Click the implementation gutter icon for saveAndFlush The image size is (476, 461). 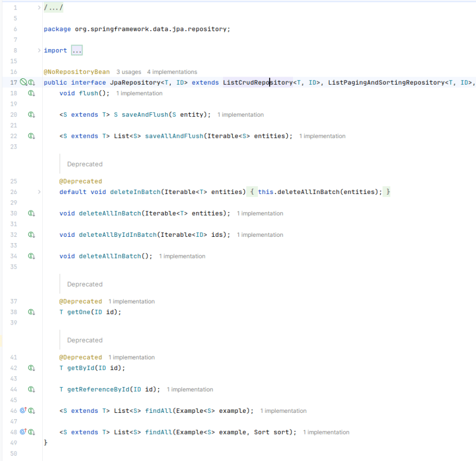pyautogui.click(x=32, y=114)
